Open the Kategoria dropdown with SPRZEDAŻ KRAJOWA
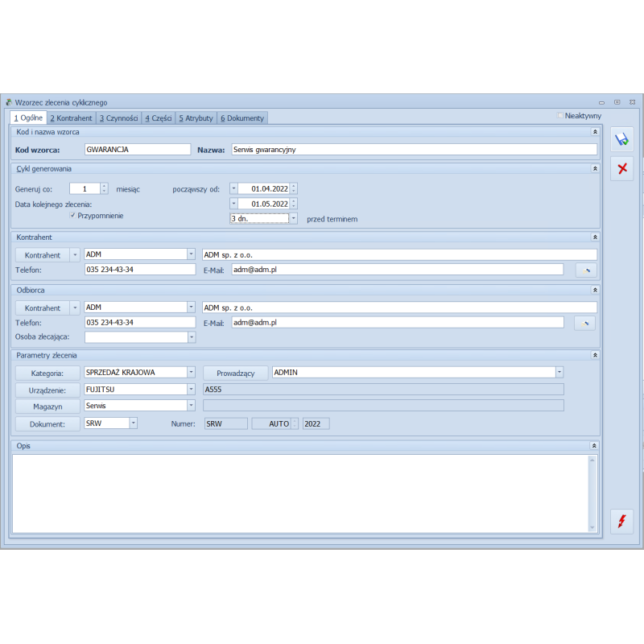The height and width of the screenshot is (644, 644). pyautogui.click(x=191, y=373)
